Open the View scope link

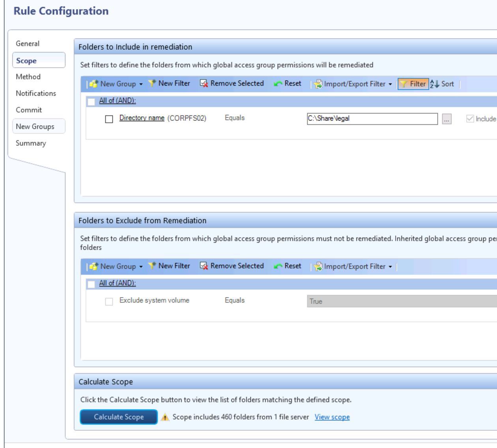pos(332,417)
